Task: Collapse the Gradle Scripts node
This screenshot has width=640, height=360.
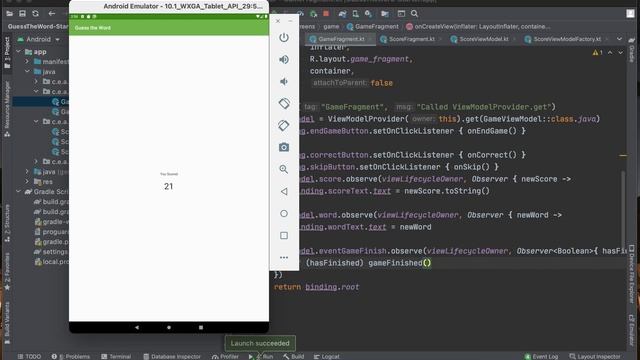Action: click(18, 191)
